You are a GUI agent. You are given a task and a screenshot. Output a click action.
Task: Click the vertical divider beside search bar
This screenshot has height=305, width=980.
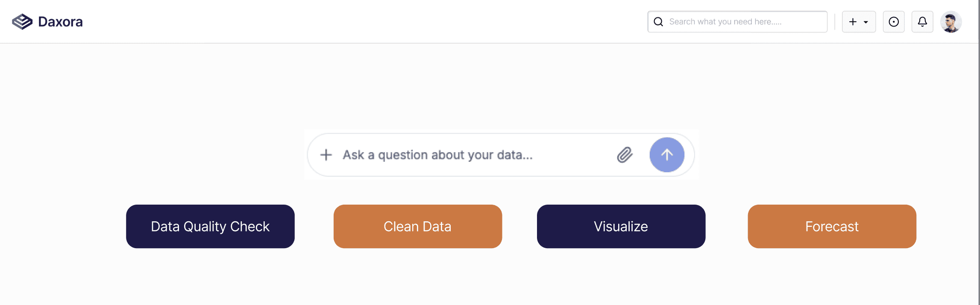pyautogui.click(x=835, y=22)
